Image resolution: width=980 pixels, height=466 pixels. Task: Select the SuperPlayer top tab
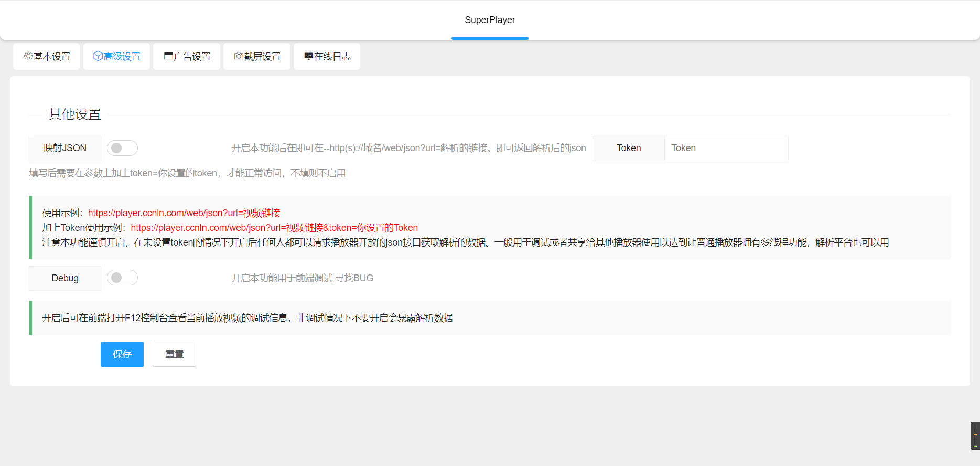tap(490, 20)
